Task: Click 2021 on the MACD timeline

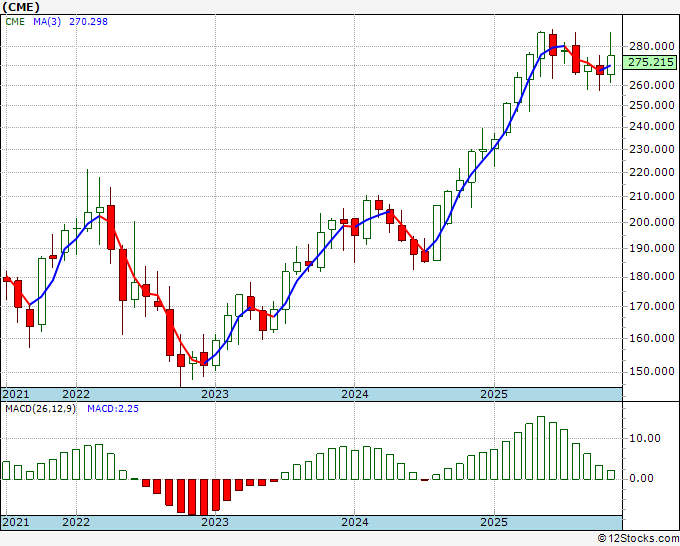Action: click(x=16, y=522)
